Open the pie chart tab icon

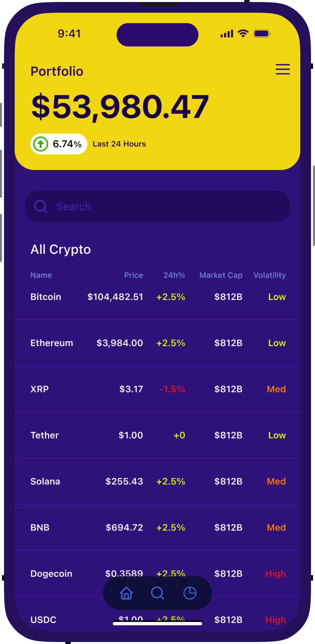(190, 593)
